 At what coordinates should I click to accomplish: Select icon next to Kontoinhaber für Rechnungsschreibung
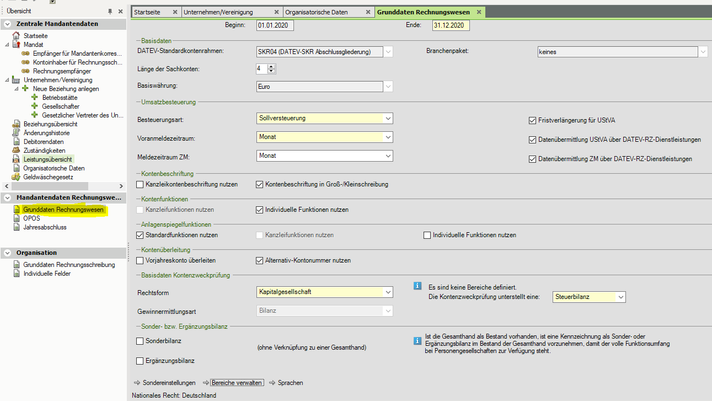coord(26,62)
